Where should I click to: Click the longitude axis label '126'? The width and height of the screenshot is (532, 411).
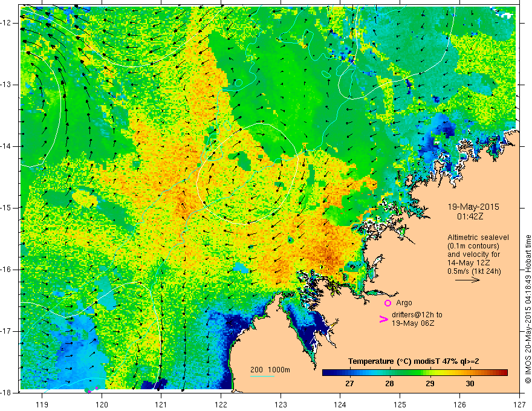(459, 404)
